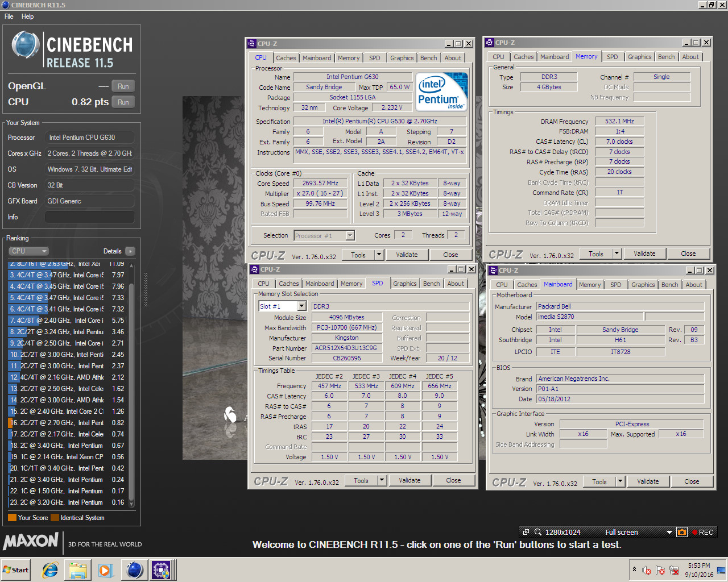Click the CPU-Z title icon in the SPD tab window
Viewport: 728px width, 582px height.
click(x=255, y=269)
